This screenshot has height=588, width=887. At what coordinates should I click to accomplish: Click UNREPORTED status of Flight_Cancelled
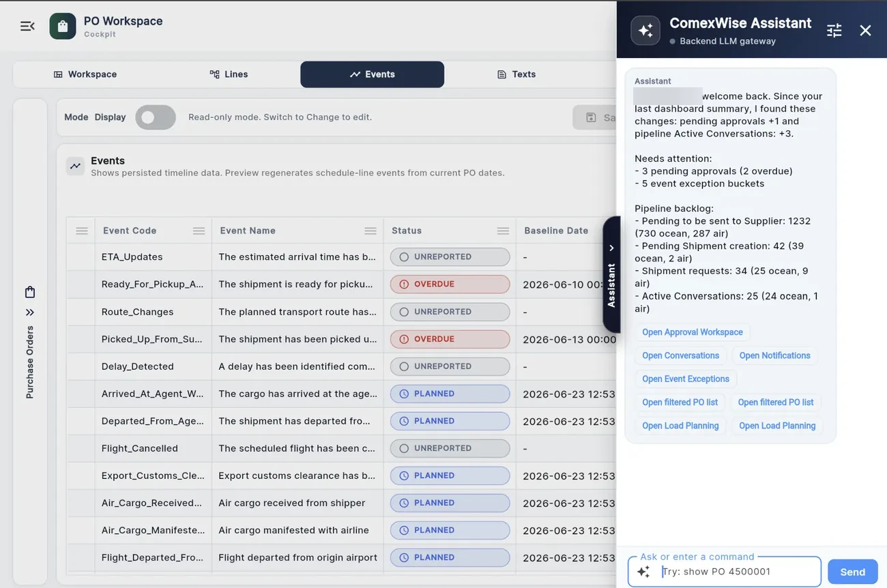tap(450, 448)
